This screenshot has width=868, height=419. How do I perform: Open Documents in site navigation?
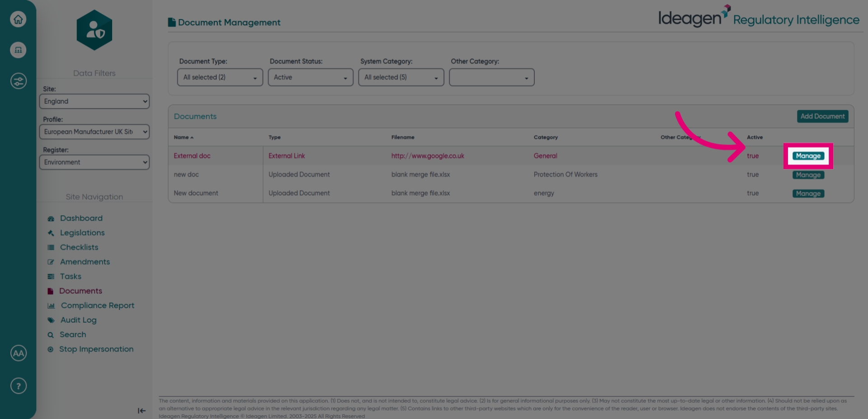point(80,291)
